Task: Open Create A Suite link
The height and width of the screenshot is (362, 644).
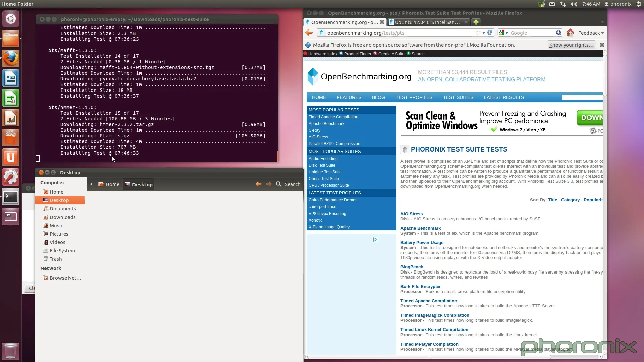Action: click(391, 54)
